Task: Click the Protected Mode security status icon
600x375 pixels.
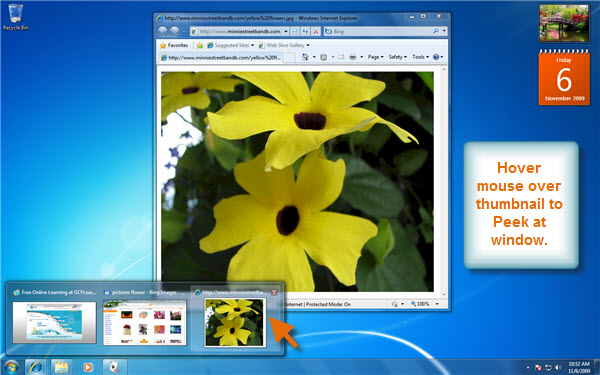Action: click(x=395, y=304)
